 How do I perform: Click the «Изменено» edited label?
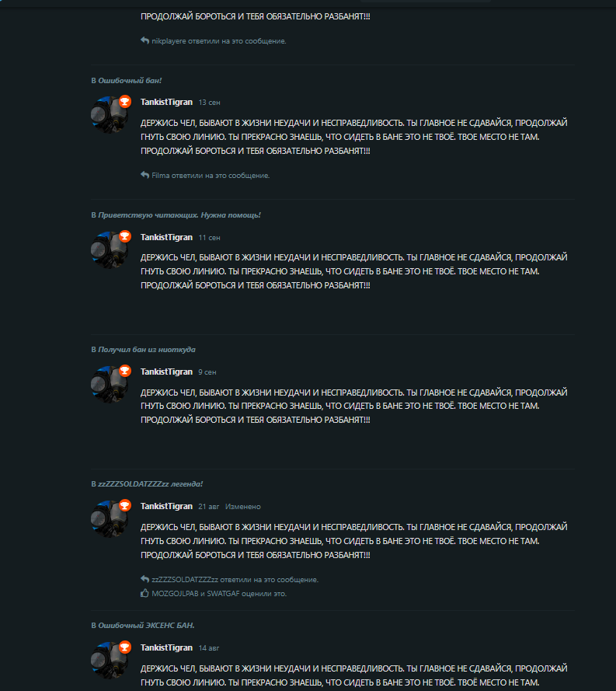(x=243, y=507)
